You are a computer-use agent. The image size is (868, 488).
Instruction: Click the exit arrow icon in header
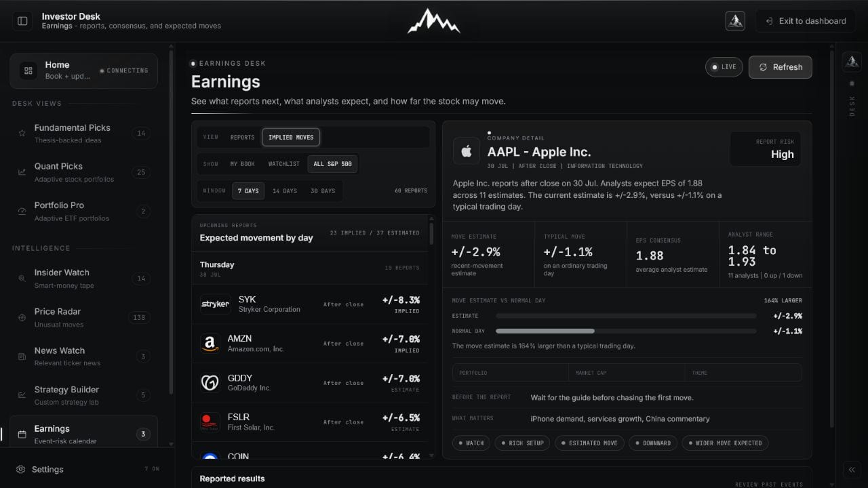point(769,21)
